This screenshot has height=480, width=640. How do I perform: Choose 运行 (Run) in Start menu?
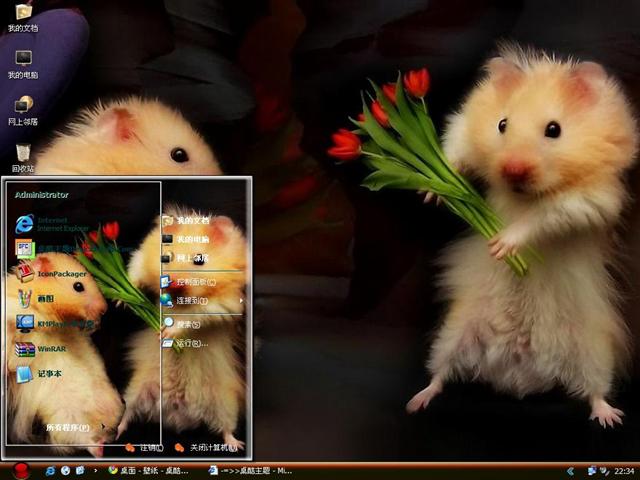pos(190,343)
